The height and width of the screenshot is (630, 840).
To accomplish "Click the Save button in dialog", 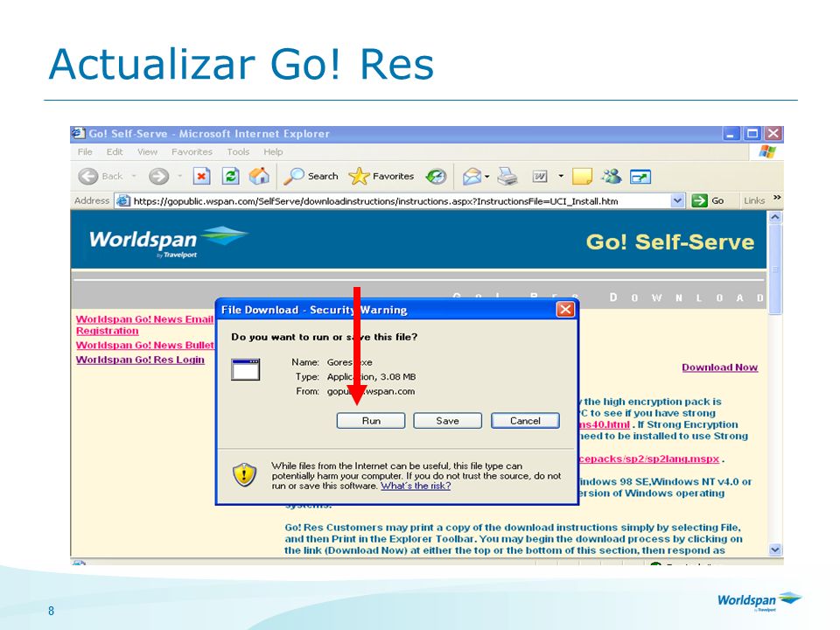I will coord(447,421).
